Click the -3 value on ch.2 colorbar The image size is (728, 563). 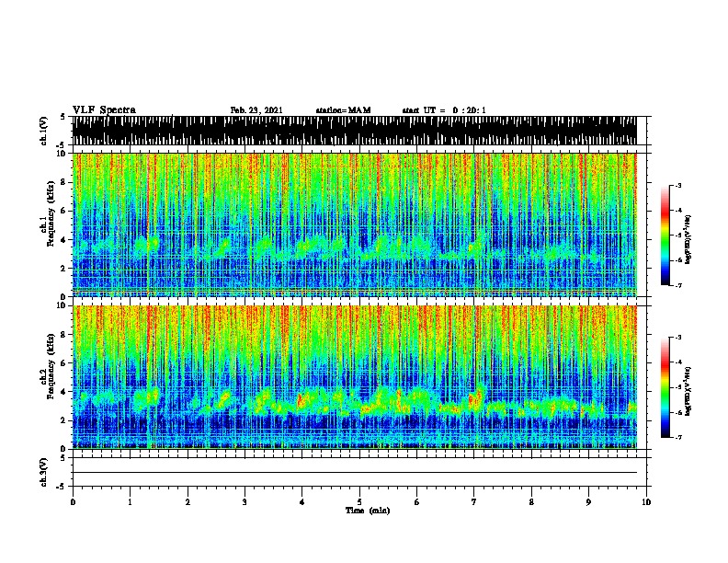(677, 338)
